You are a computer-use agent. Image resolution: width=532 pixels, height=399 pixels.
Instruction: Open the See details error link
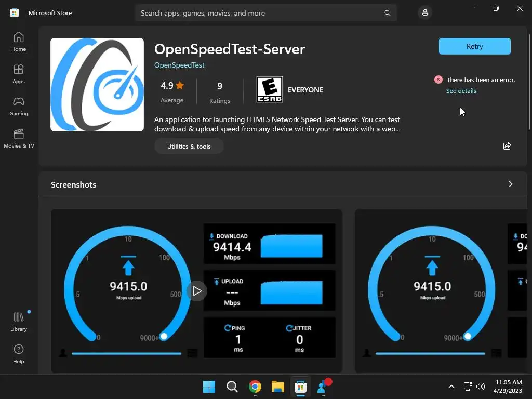[461, 91]
